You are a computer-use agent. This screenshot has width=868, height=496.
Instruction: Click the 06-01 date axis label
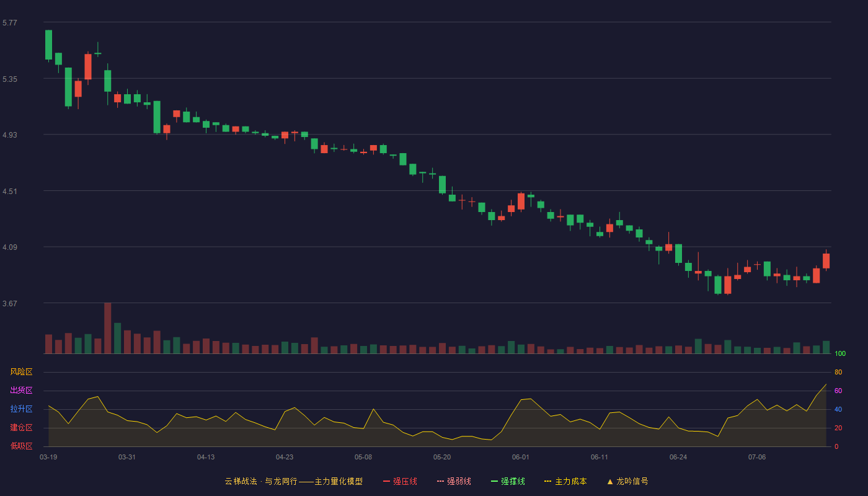click(521, 457)
